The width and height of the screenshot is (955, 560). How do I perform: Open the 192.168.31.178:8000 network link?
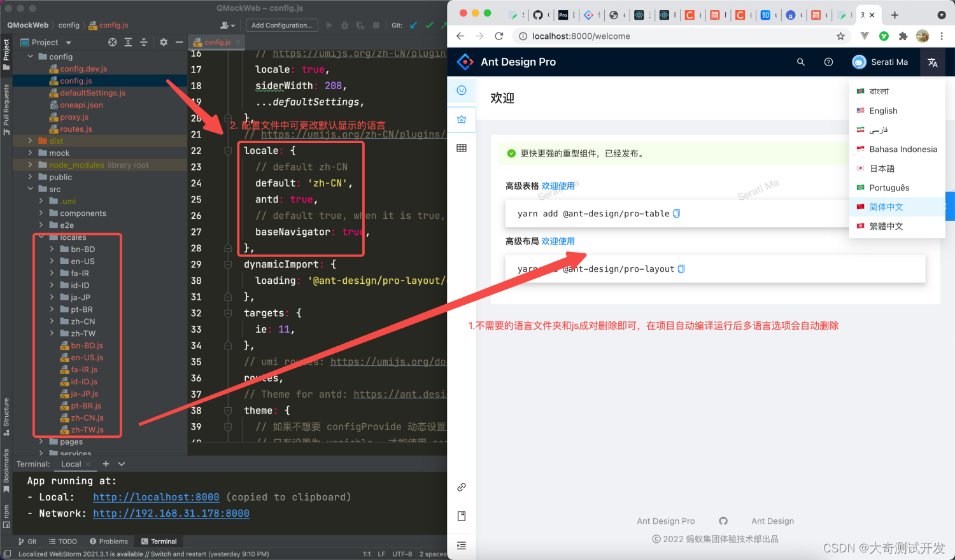[x=171, y=514]
